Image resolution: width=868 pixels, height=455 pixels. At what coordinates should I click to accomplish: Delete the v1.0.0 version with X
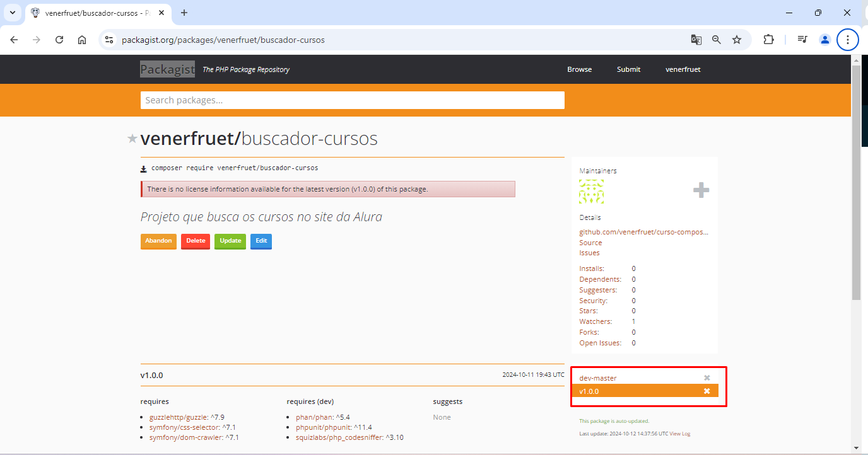pyautogui.click(x=707, y=391)
